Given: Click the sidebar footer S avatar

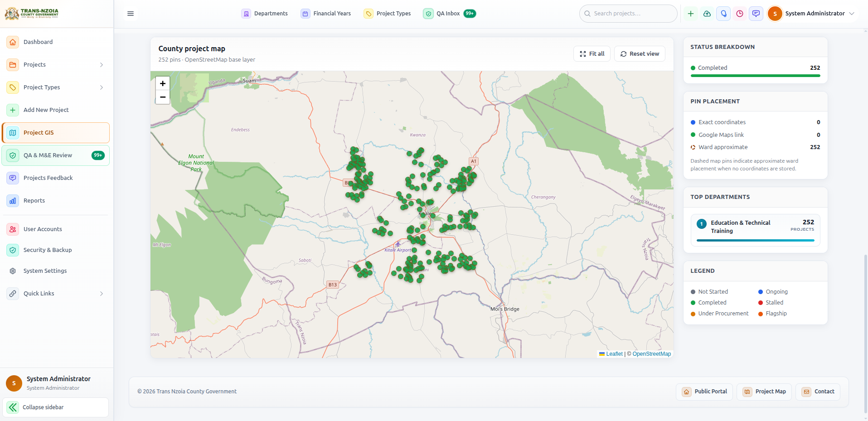Looking at the screenshot, I should [14, 383].
